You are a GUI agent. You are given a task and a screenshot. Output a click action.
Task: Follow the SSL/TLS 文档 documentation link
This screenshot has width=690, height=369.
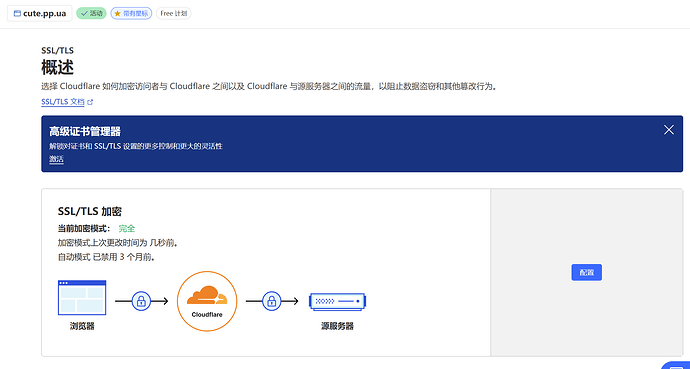(62, 102)
